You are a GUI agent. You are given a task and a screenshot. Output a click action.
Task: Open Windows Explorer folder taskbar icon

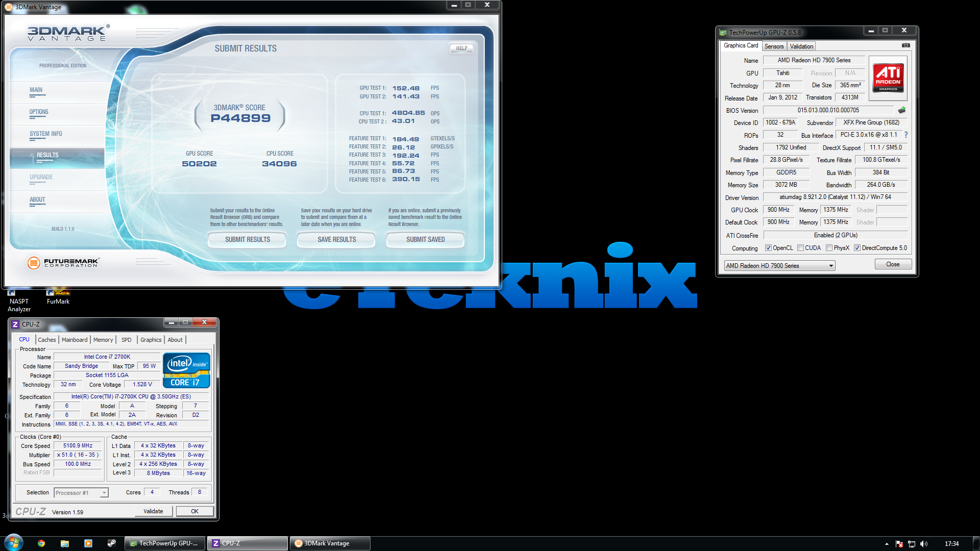point(65,543)
